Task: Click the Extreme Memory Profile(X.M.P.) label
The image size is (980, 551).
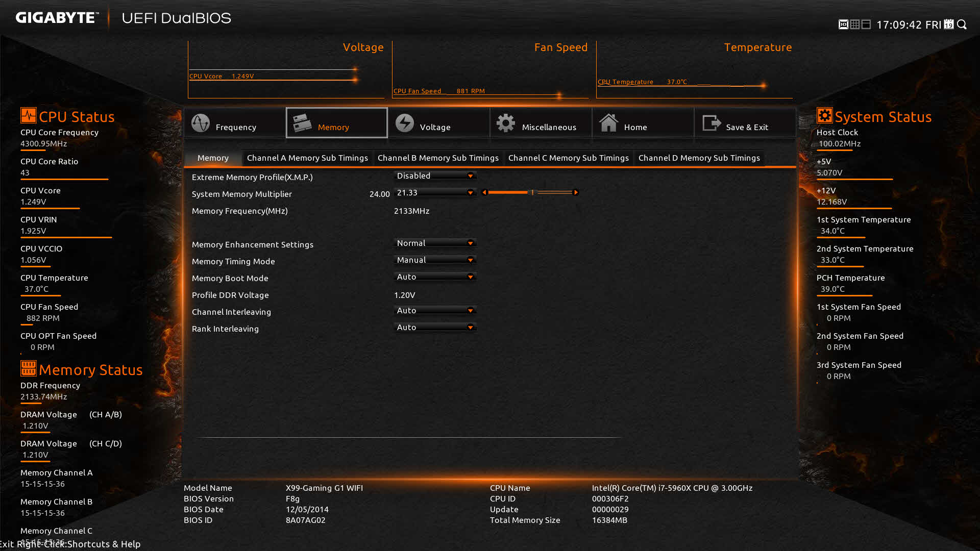Action: (x=252, y=177)
